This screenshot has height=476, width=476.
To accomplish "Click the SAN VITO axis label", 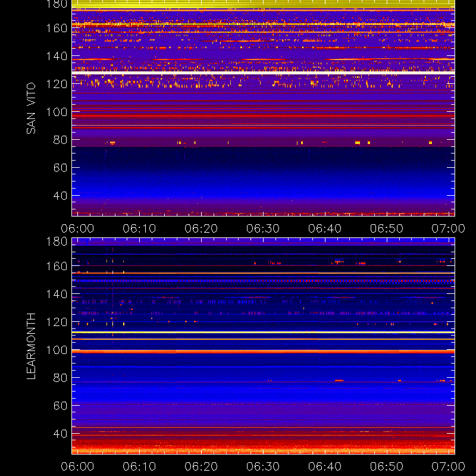I will (31, 108).
